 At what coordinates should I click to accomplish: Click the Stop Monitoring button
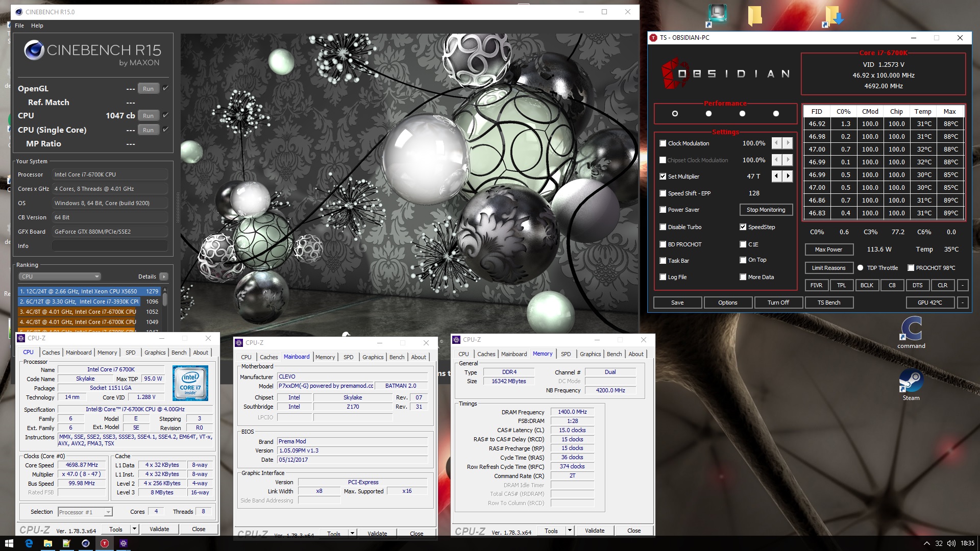[766, 210]
